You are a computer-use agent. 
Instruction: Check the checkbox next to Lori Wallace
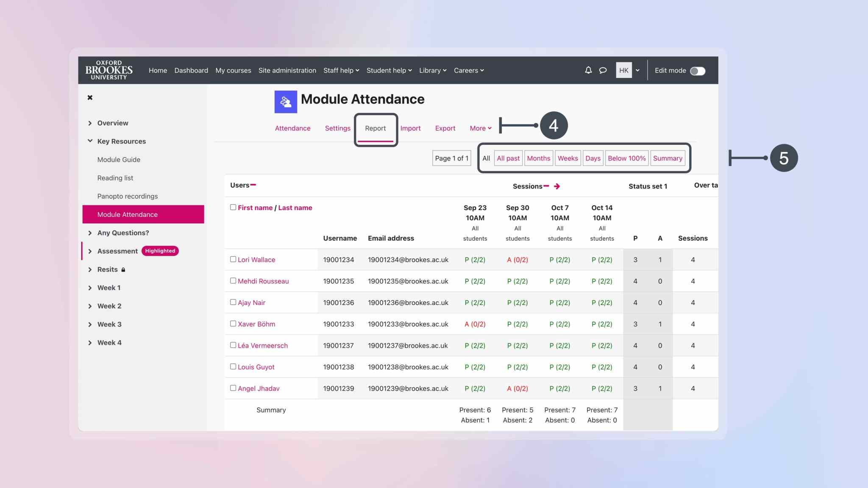coord(233,259)
